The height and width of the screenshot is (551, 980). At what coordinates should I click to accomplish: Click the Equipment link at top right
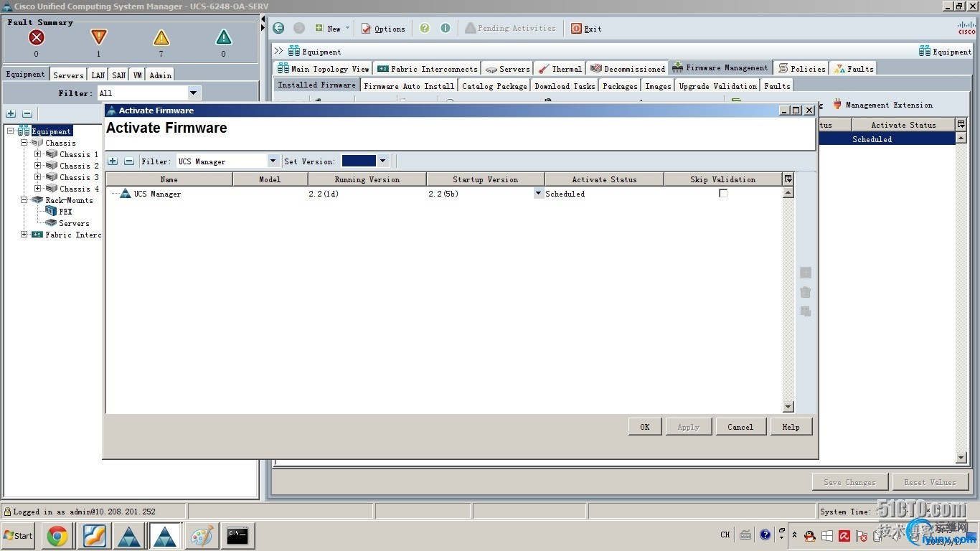coord(946,52)
